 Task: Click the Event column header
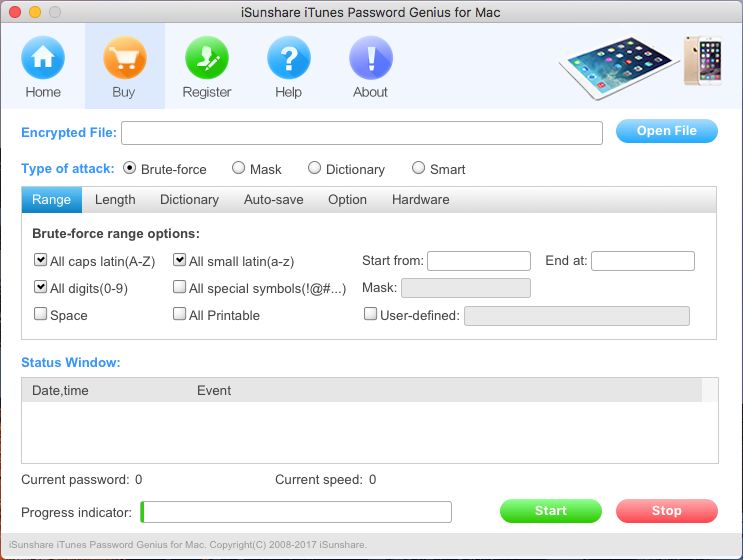tap(214, 390)
